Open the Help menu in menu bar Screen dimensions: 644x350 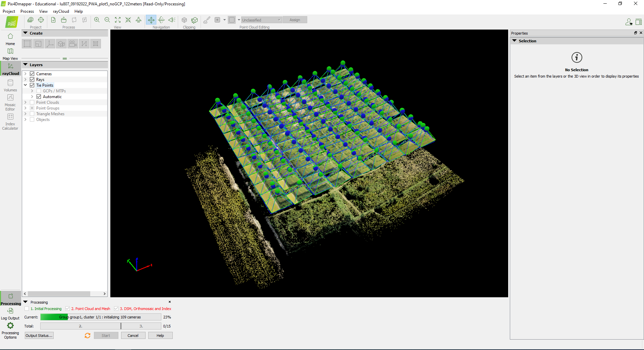click(78, 11)
